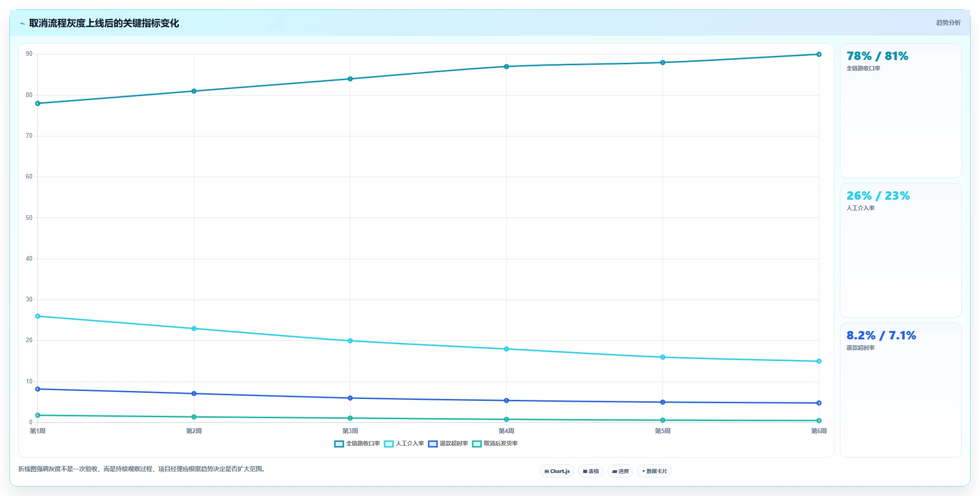980x496 pixels.
Task: Pick 取消后发货率 data point at 第6周
Action: pos(819,421)
